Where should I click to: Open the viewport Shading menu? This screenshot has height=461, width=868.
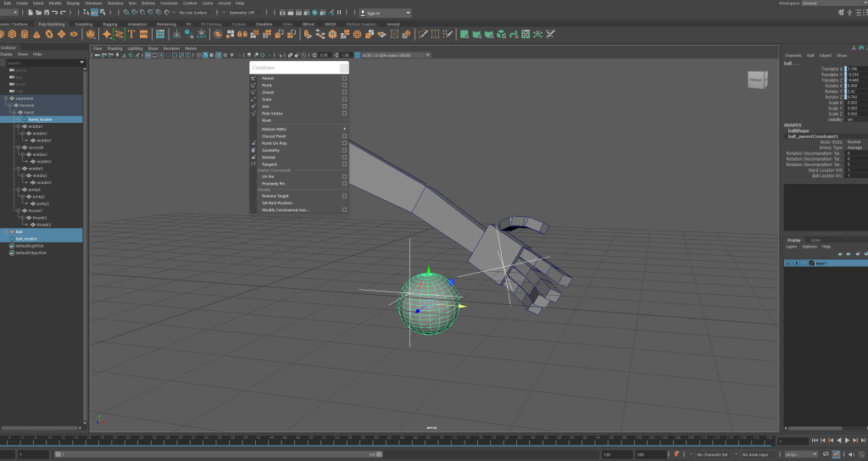pos(114,48)
